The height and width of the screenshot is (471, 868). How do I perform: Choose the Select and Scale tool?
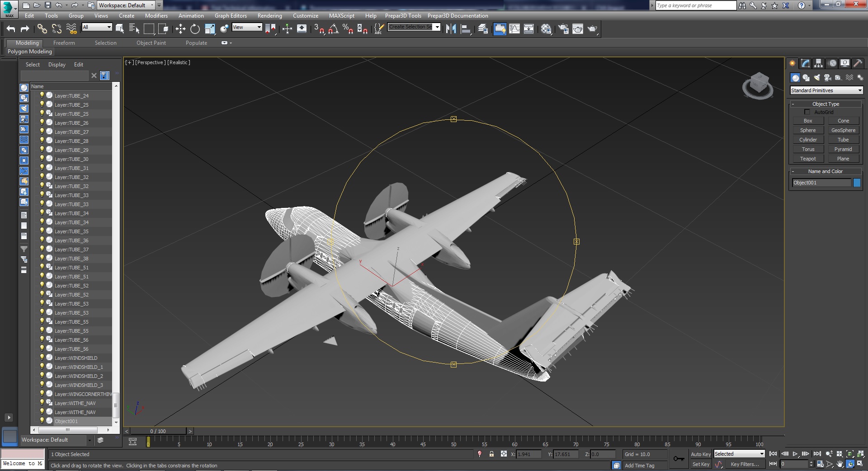[x=210, y=29]
